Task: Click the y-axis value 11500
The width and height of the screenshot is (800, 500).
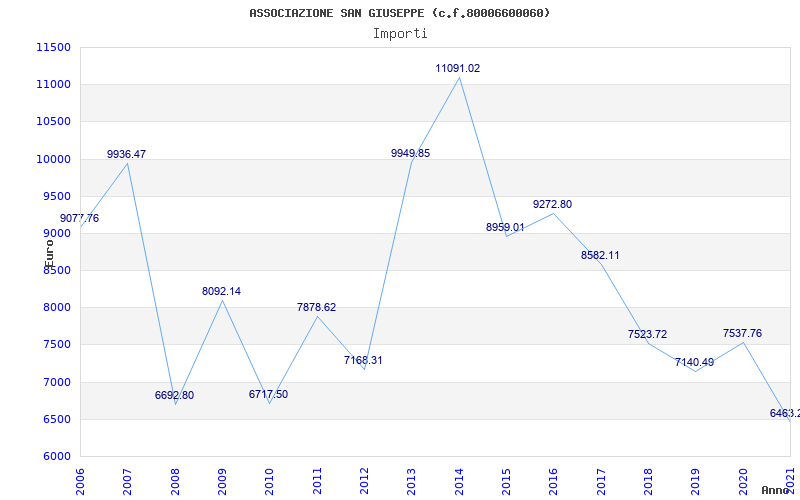Action: (53, 47)
